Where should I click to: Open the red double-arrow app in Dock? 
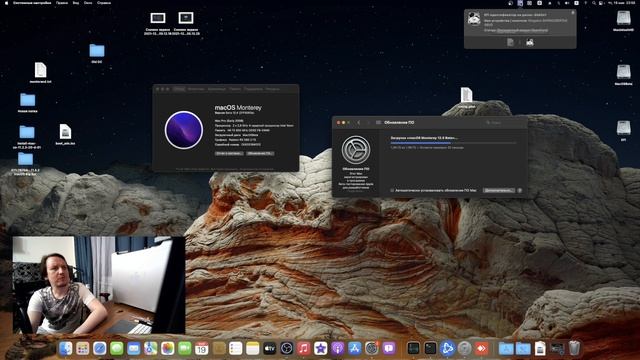point(482,348)
